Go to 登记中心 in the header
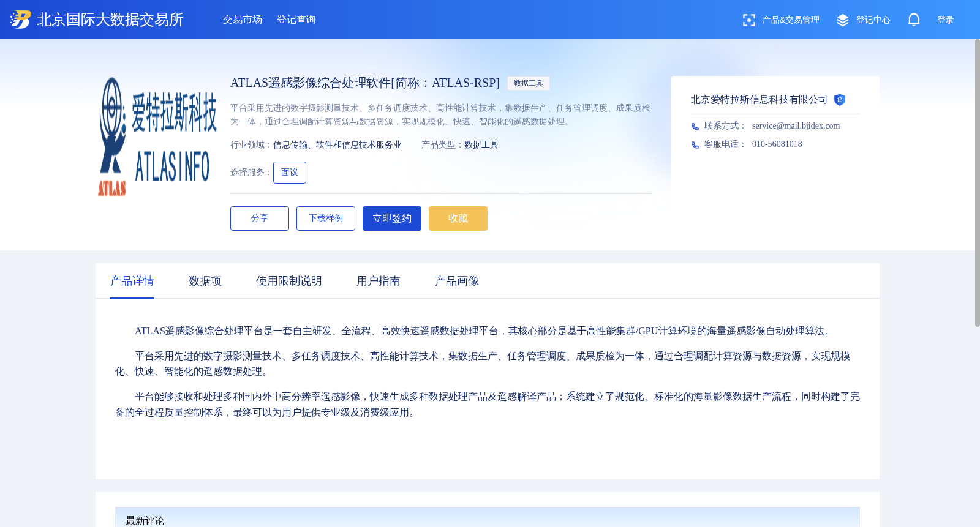980x527 pixels. tap(873, 20)
